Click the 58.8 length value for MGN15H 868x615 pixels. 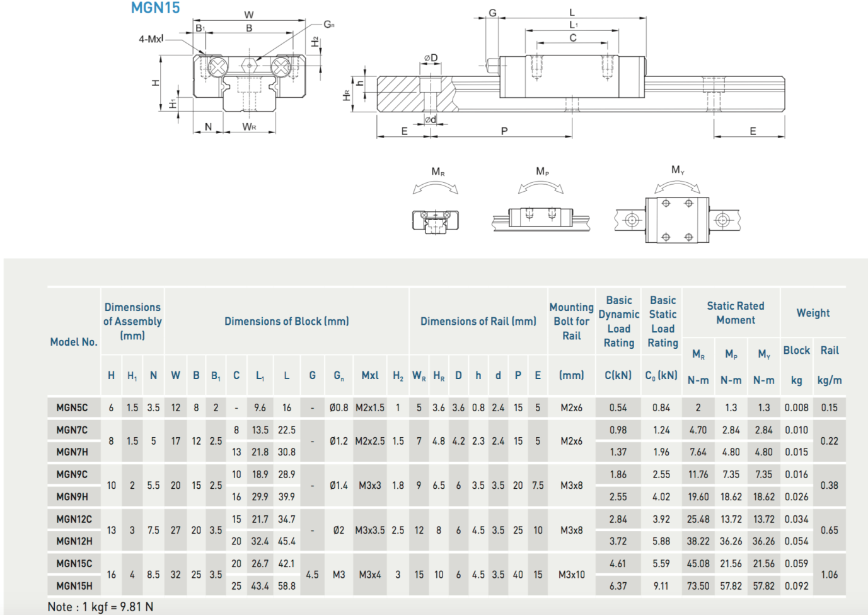coord(287,586)
